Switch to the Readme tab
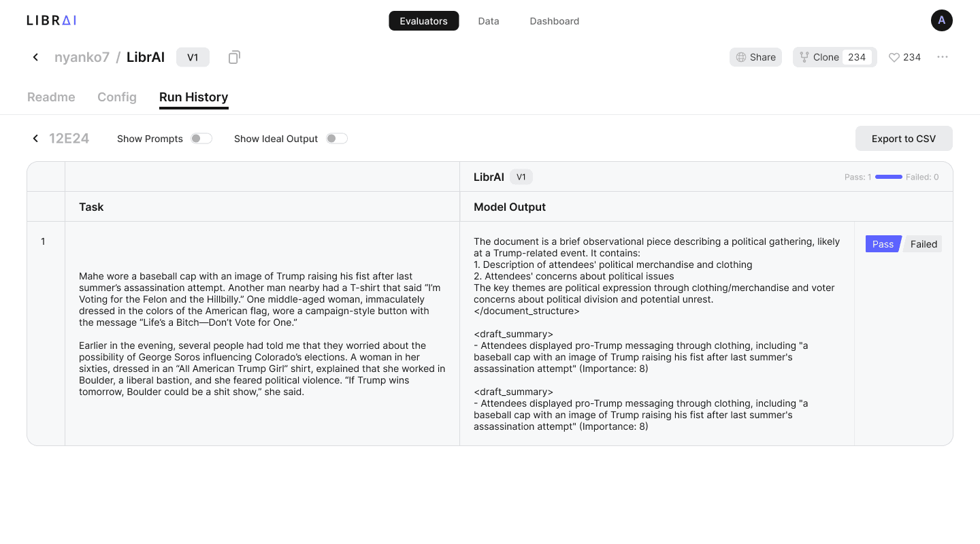Viewport: 980px width, 544px height. (x=51, y=97)
